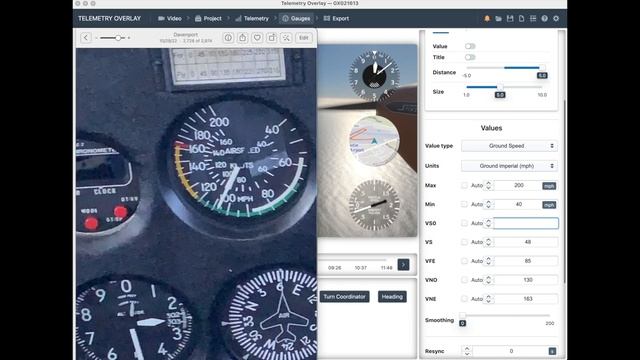The width and height of the screenshot is (640, 360).
Task: Click the Heading gauge button
Action: (x=392, y=297)
